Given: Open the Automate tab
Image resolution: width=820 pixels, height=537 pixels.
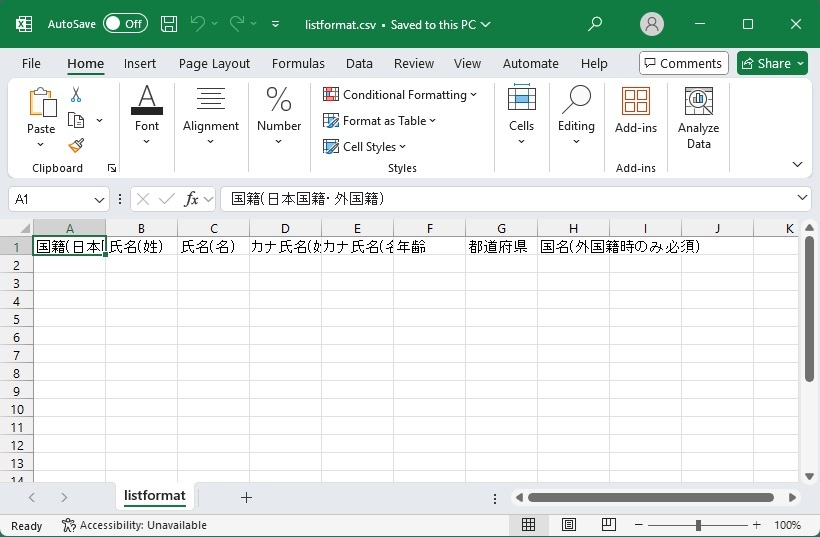Looking at the screenshot, I should (x=530, y=64).
